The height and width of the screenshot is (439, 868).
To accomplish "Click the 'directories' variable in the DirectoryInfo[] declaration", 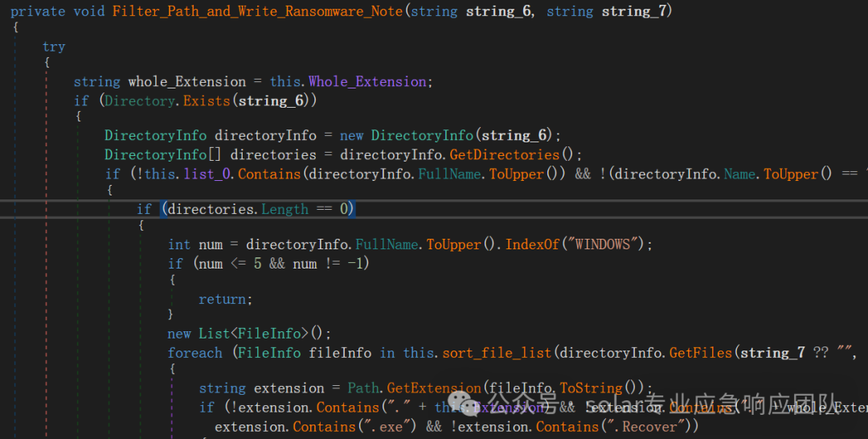I will tap(273, 154).
